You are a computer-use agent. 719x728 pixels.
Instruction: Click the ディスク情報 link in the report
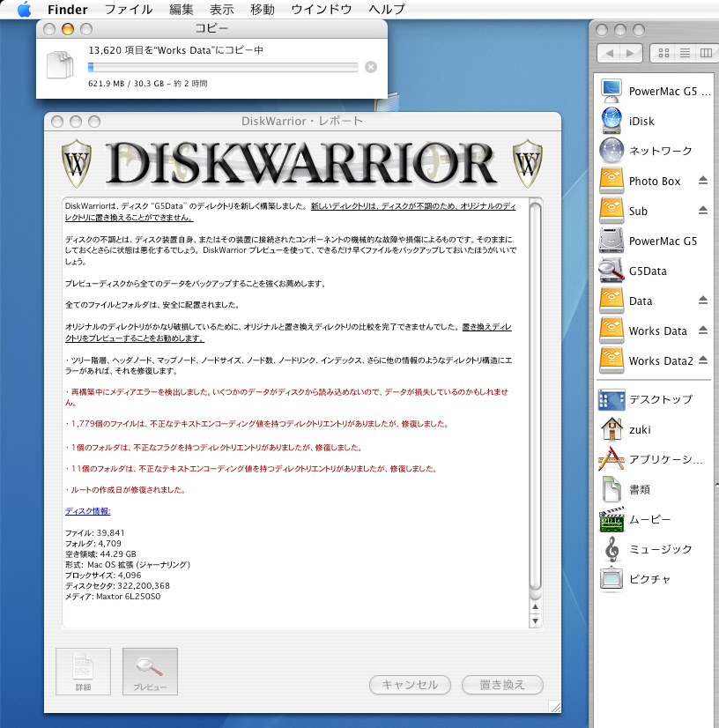pyautogui.click(x=88, y=511)
